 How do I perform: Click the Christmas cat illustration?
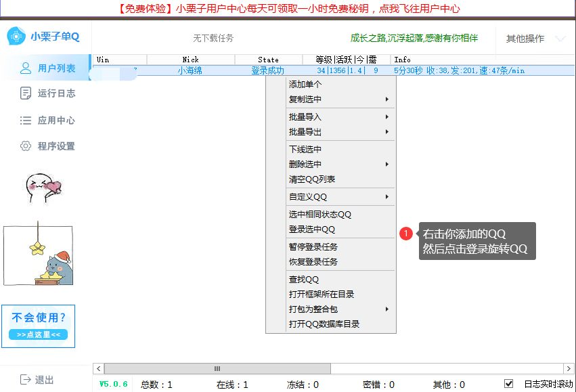tap(38, 254)
